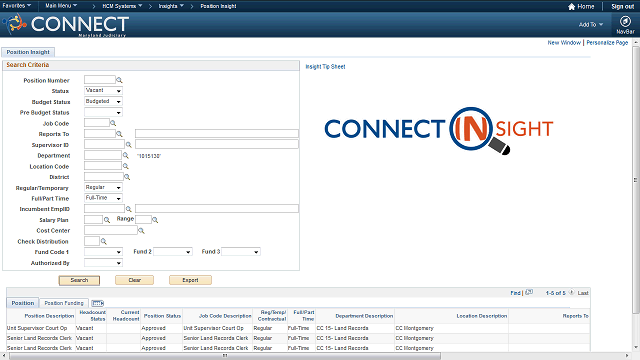Viewport: 640px width, 360px height.
Task: Open the Insight Tip Sheet link
Action: pos(325,67)
